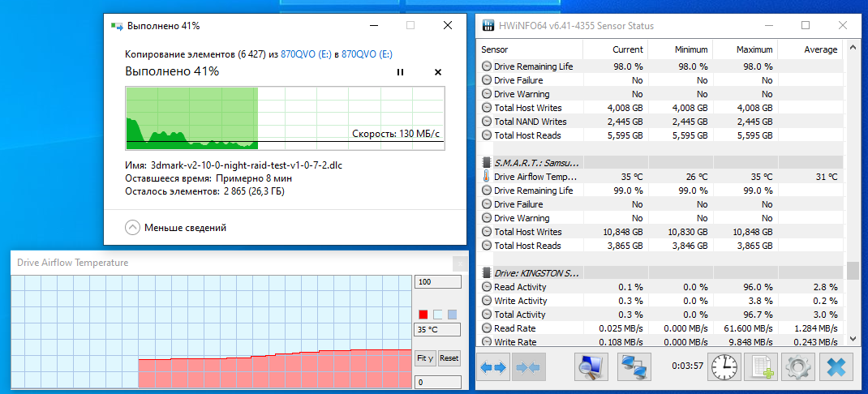
Task: Click the HWiNFO64 title bar app icon
Action: [488, 26]
